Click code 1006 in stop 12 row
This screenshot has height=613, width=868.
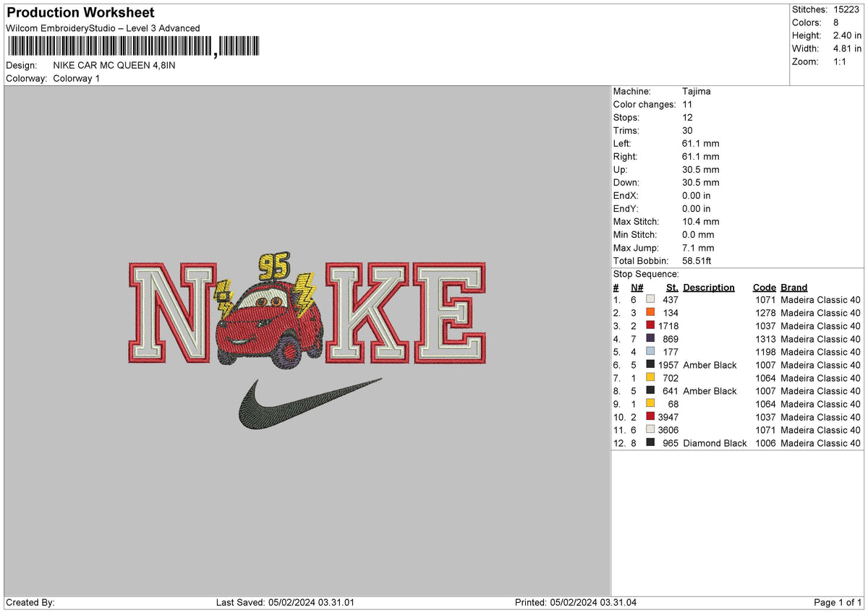click(765, 443)
